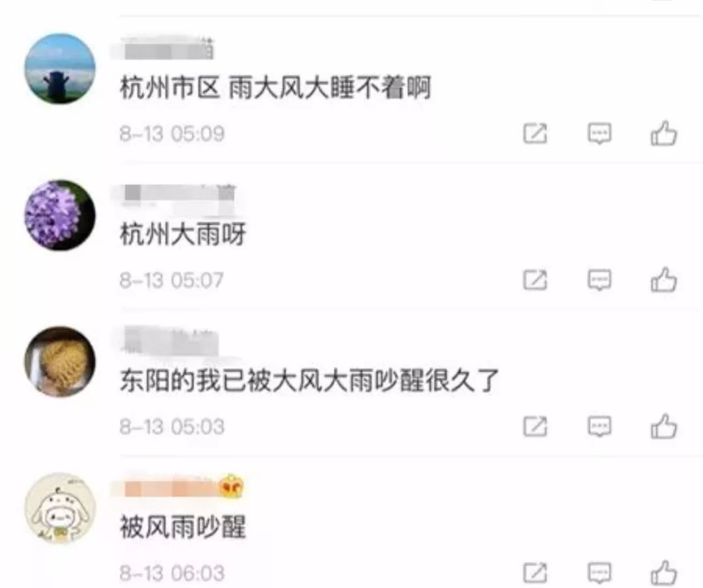This screenshot has height=588, width=703.
Task: Repost the 杭州大雨呀 comment
Action: coord(535,280)
